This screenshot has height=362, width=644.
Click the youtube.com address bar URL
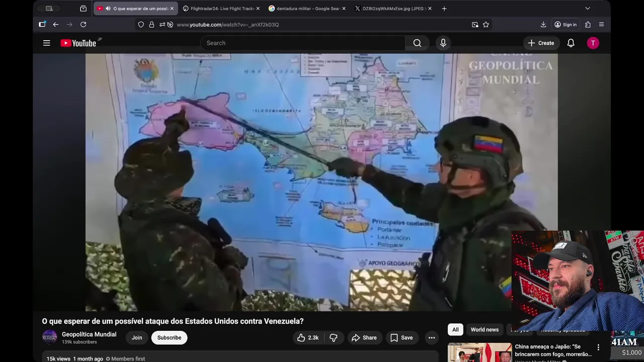point(228,25)
